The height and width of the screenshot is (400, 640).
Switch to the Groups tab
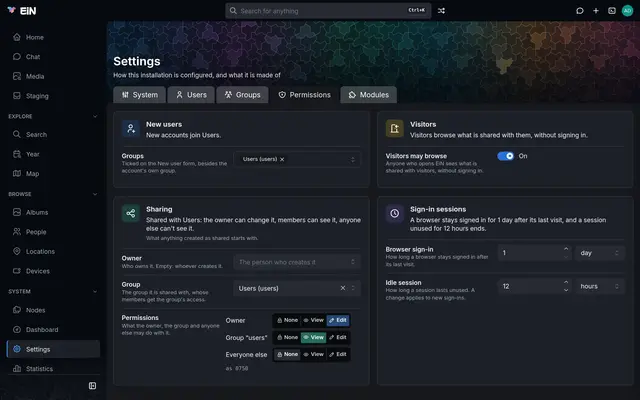[x=242, y=95]
